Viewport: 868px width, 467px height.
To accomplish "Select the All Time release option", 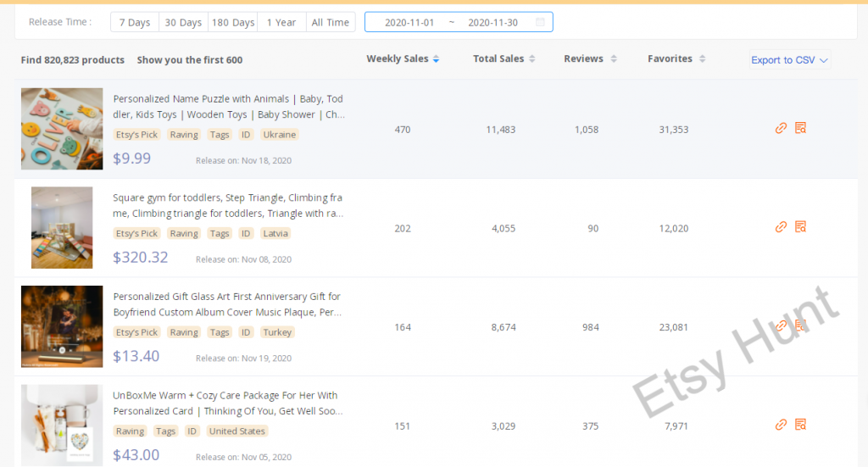I will tap(330, 22).
